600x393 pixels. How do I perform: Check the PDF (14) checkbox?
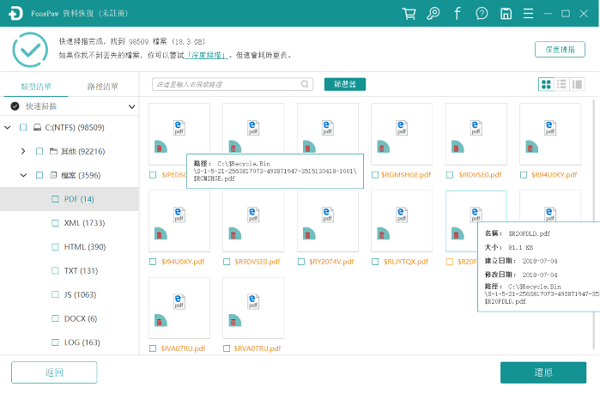pos(55,199)
